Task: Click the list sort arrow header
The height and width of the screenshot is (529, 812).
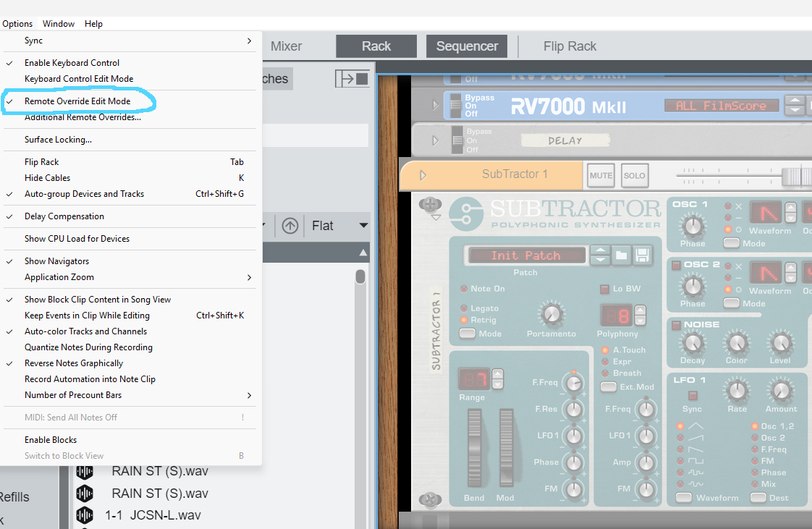Action: [x=363, y=253]
